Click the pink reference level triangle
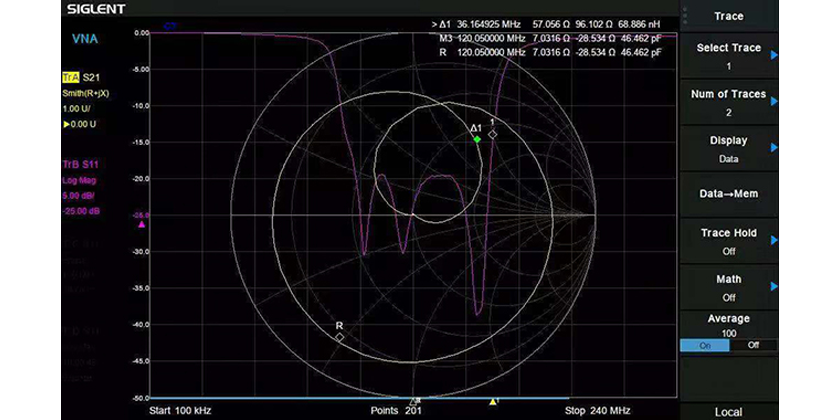The height and width of the screenshot is (420, 840). [x=141, y=224]
